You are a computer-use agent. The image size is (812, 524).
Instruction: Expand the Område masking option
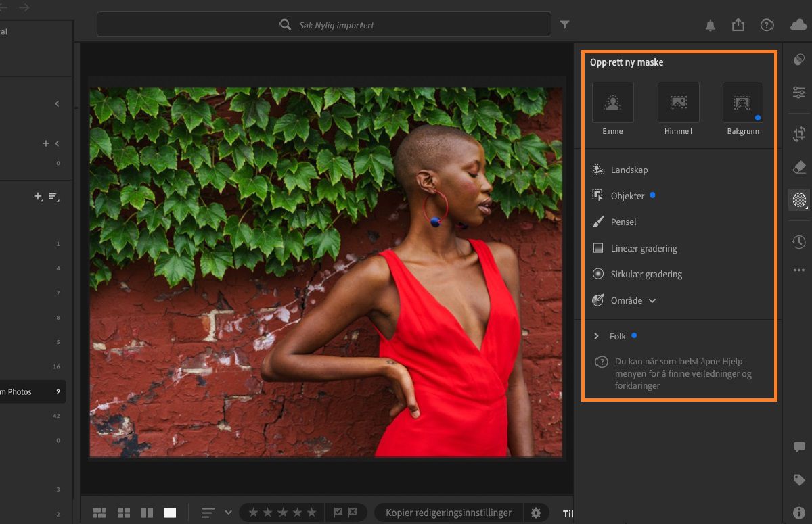pyautogui.click(x=651, y=300)
